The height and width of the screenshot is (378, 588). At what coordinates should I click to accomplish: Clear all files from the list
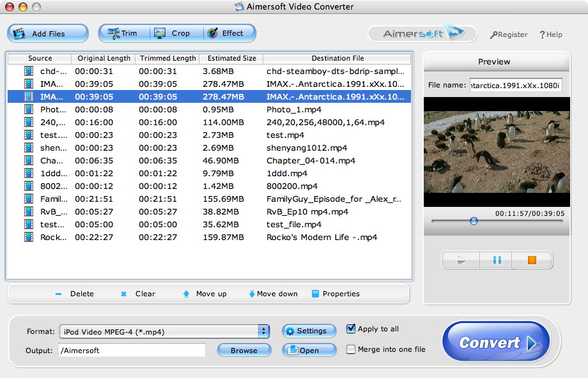(x=138, y=294)
